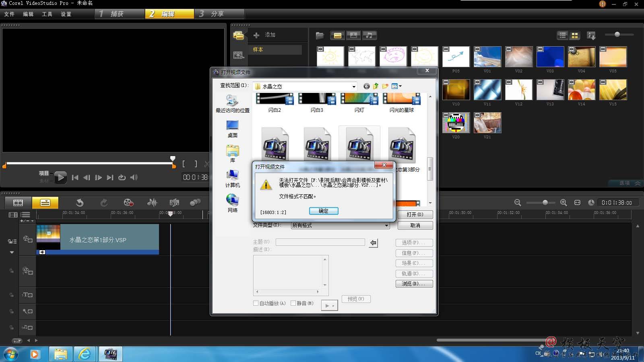Screen dimensions: 644x362
Task: Click the Redo arrow in timeline toolbar
Action: (104, 203)
